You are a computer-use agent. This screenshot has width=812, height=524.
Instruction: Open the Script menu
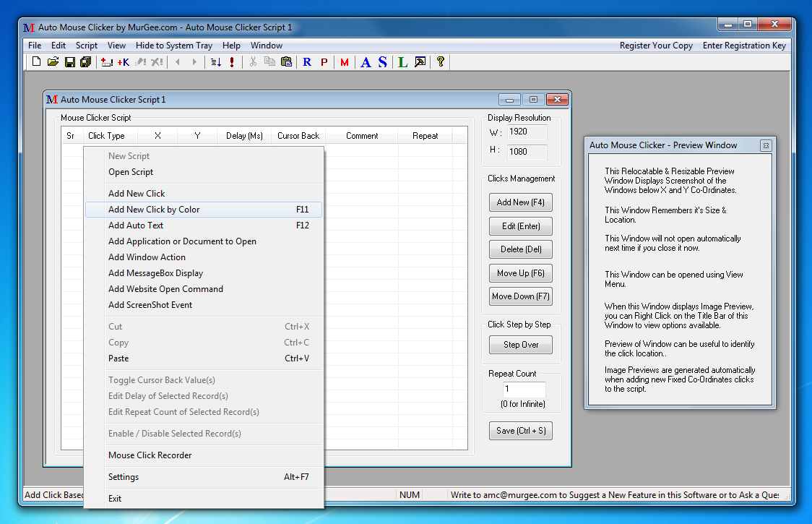pyautogui.click(x=87, y=46)
